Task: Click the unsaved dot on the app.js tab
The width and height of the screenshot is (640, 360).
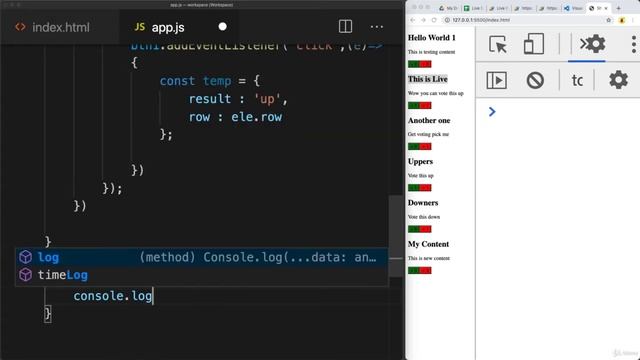Action: click(x=222, y=27)
